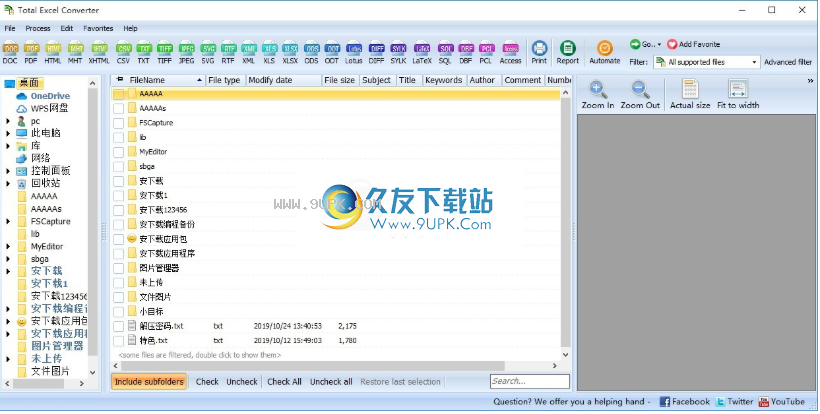Tick the checkbox for AAAAA folder
820x414 pixels.
[x=119, y=94]
